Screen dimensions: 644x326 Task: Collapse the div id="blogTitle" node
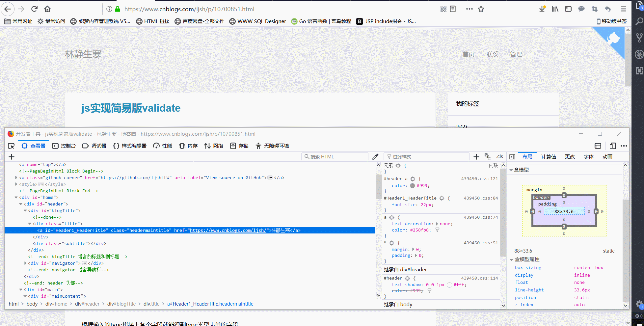pyautogui.click(x=25, y=211)
